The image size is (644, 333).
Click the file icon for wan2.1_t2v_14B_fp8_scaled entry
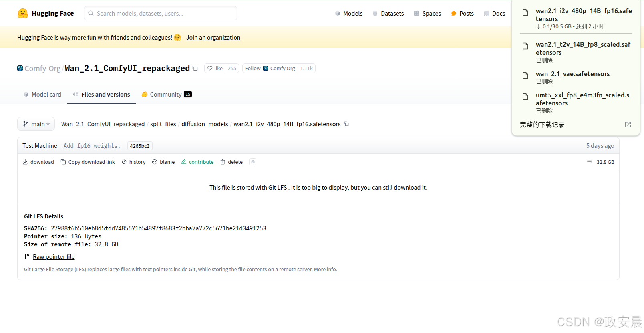(x=525, y=46)
